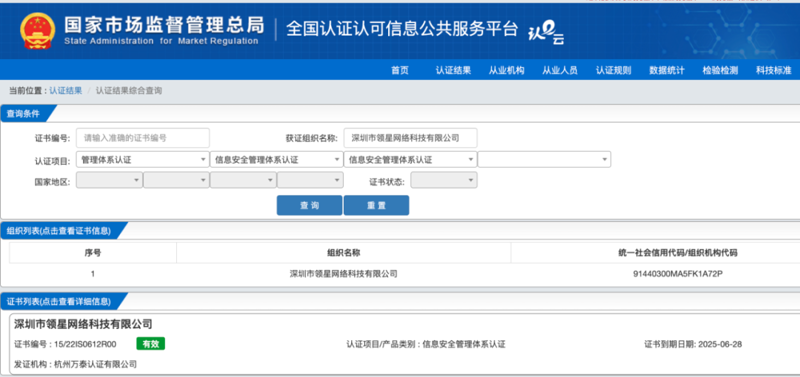Focus the 证书编号 input field
Image resolution: width=800 pixels, height=377 pixels.
pyautogui.click(x=143, y=138)
